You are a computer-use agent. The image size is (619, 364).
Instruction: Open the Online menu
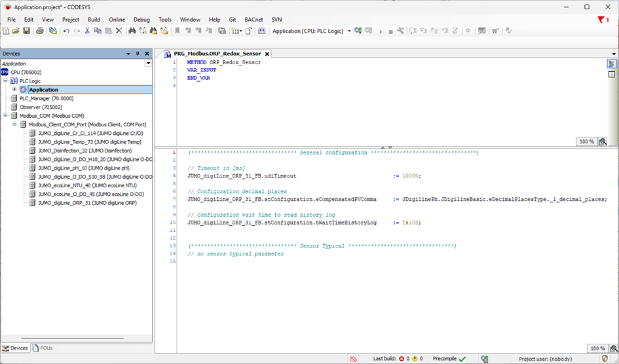click(x=117, y=20)
